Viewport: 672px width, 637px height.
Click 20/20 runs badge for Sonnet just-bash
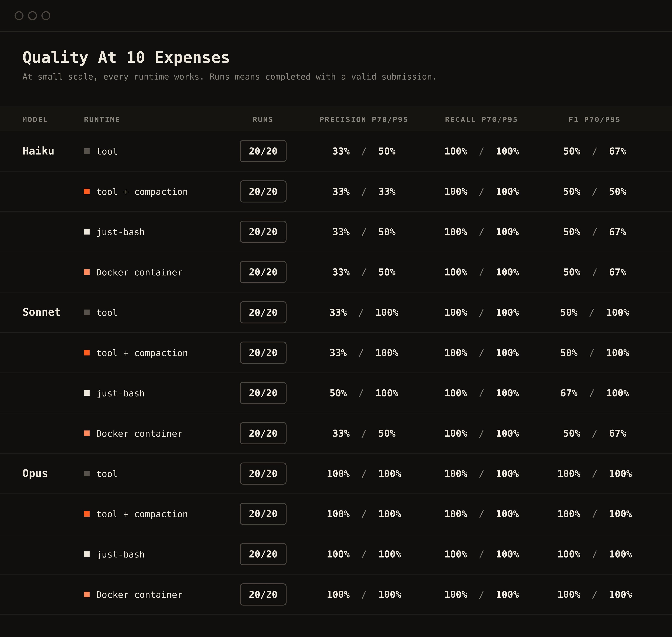[263, 393]
